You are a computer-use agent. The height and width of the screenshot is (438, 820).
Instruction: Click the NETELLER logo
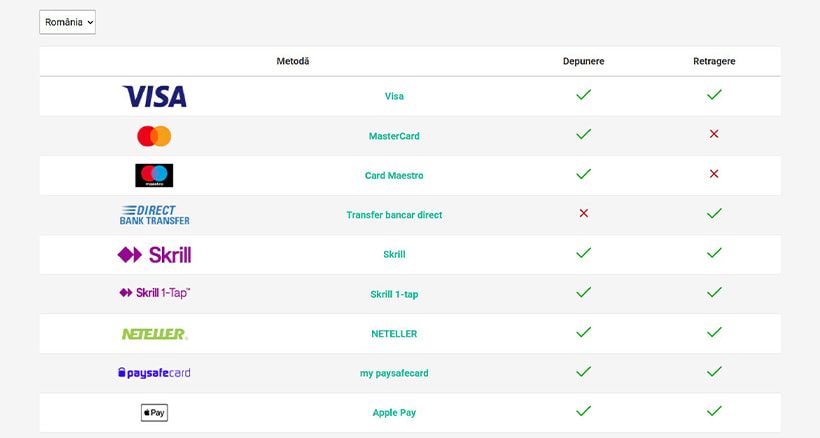pos(154,333)
